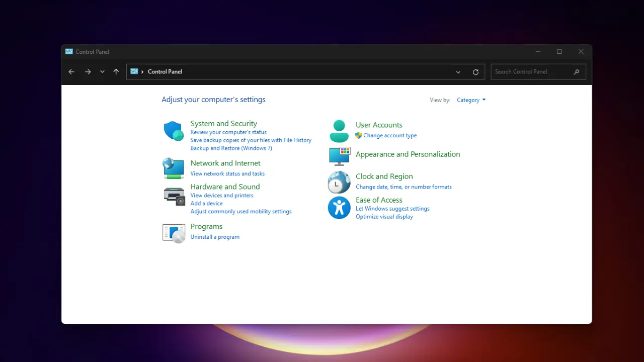The width and height of the screenshot is (644, 362).
Task: Click View network status and tasks
Action: point(227,174)
